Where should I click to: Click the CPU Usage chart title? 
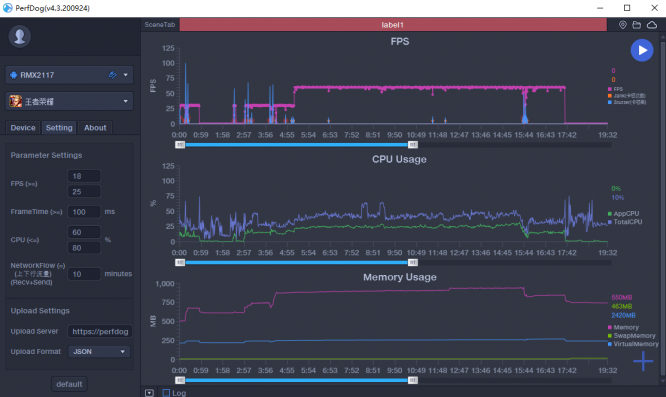399,159
